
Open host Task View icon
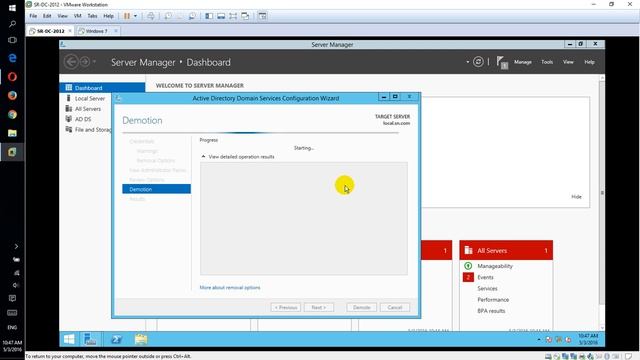click(x=12, y=40)
